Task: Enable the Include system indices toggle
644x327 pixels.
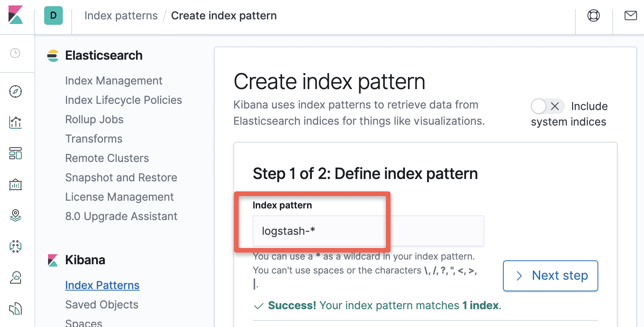Action: point(547,106)
